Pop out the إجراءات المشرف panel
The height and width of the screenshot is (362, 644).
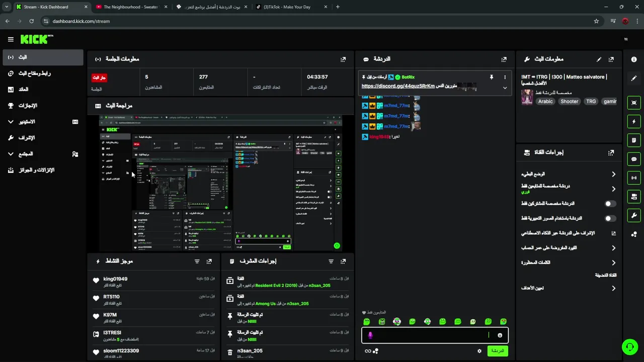(x=343, y=261)
